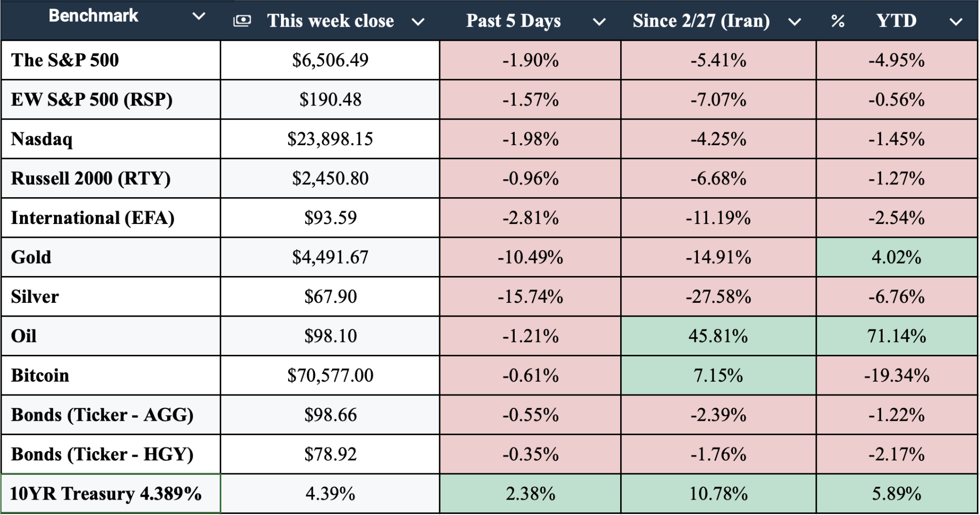This screenshot has width=980, height=515.
Task: Open the Past 5 Days column dropdown
Action: coord(599,22)
